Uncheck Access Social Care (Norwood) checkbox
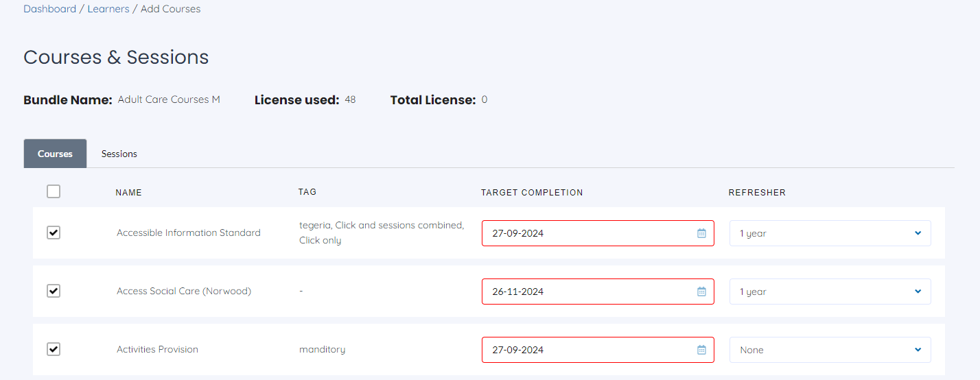This screenshot has width=980, height=380. pyautogui.click(x=54, y=291)
